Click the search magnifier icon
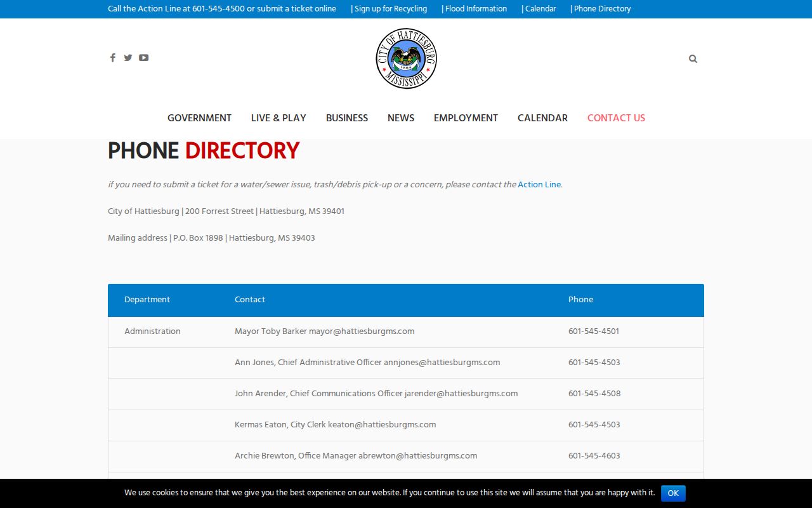This screenshot has height=508, width=812. (x=693, y=59)
